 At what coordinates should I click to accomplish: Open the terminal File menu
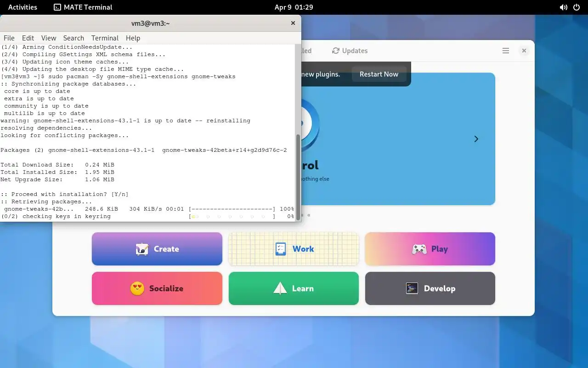pos(9,38)
